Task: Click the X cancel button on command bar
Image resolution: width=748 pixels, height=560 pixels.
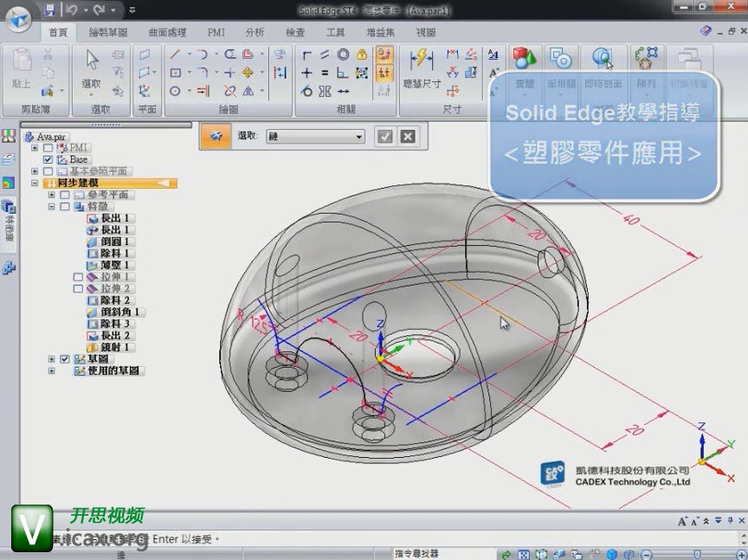Action: click(x=408, y=136)
